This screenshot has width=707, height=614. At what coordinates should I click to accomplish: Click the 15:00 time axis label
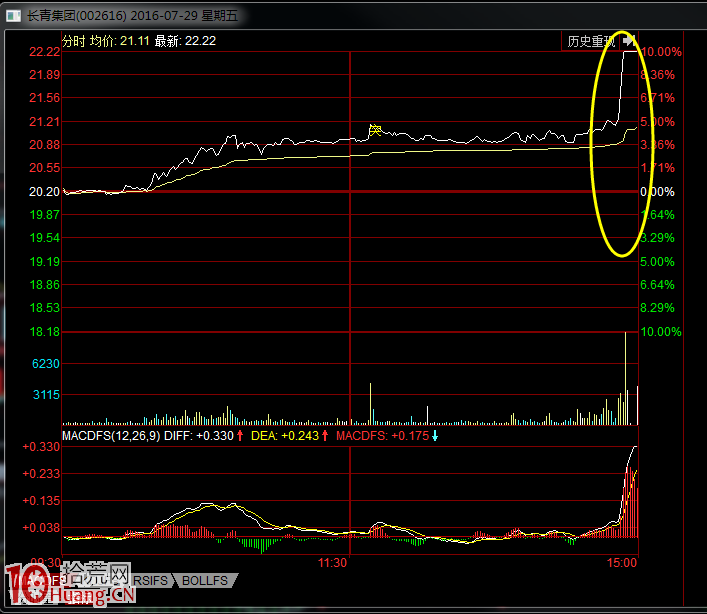tap(622, 563)
